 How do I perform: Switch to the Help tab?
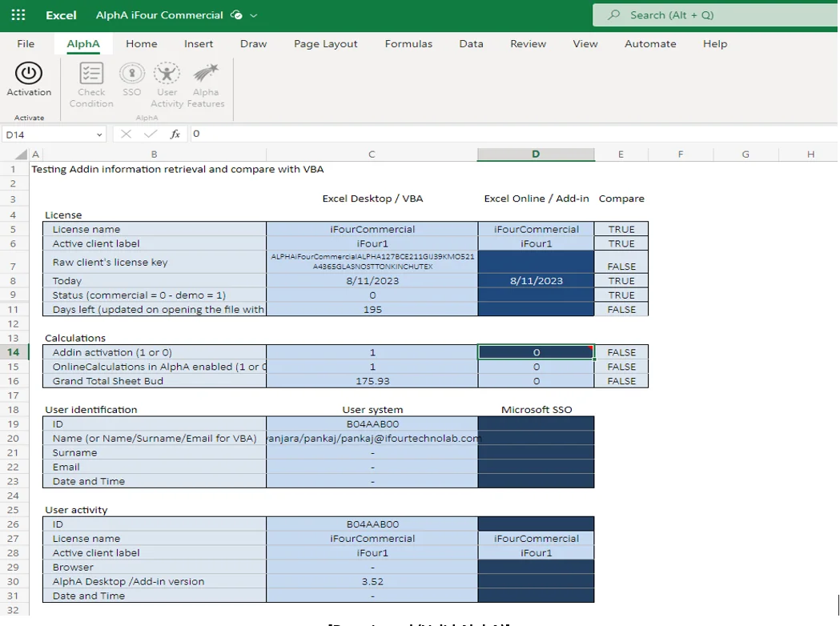click(x=714, y=44)
